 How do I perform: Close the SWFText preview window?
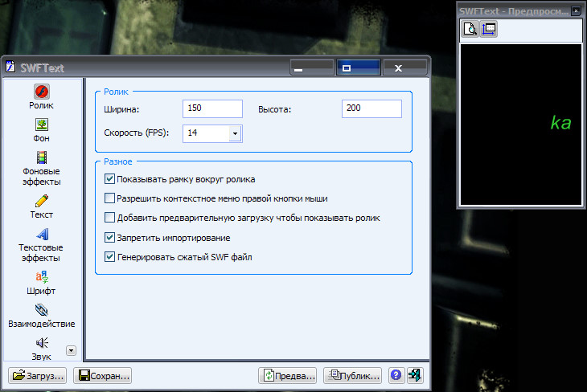click(x=576, y=11)
